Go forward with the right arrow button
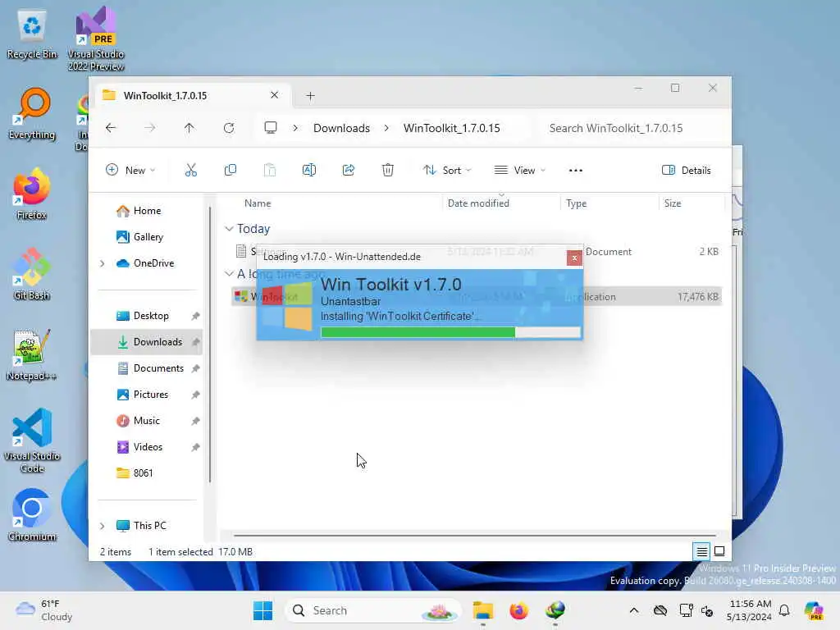This screenshot has height=630, width=840. pyautogui.click(x=150, y=128)
